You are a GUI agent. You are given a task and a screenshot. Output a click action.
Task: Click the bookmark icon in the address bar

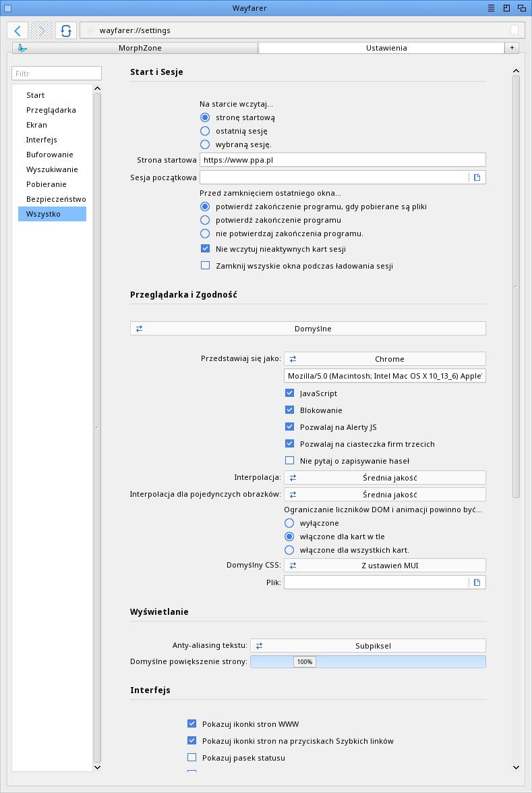click(x=514, y=30)
